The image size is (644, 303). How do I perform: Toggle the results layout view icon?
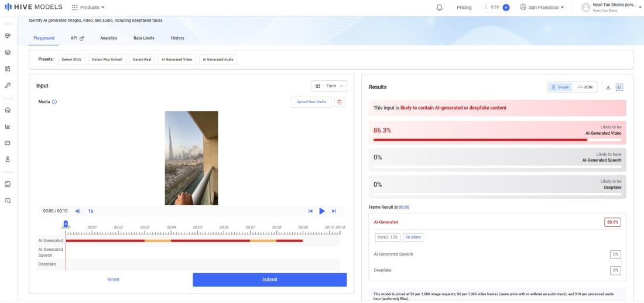point(619,87)
